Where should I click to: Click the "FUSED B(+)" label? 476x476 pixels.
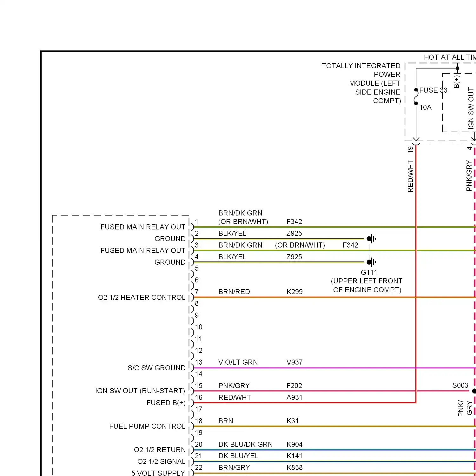[x=166, y=403]
